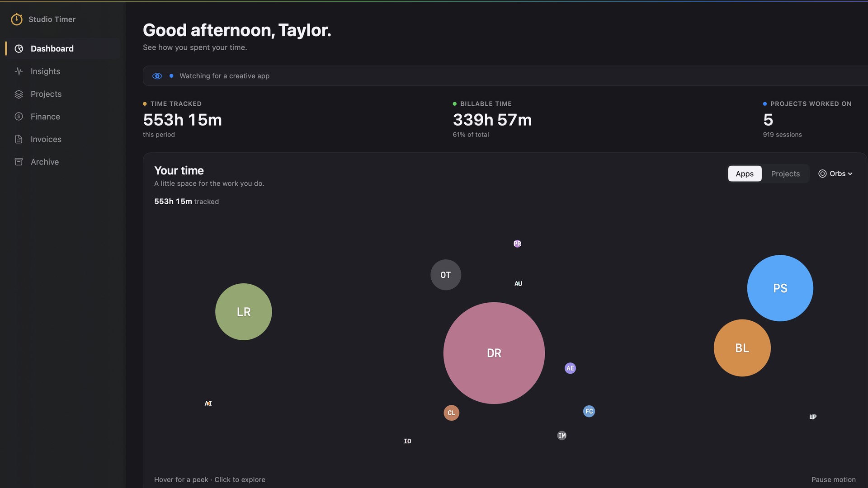Click the 919 sessions label
868x488 pixels.
pos(782,135)
